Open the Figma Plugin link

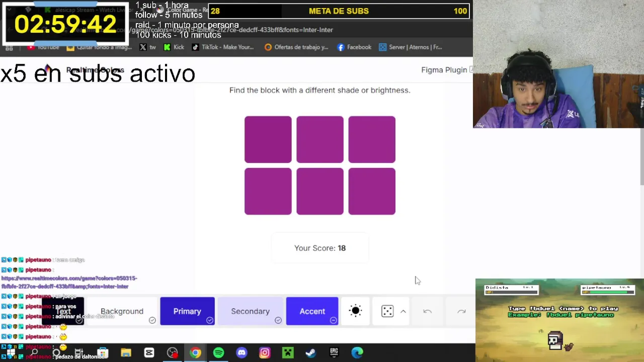(447, 70)
